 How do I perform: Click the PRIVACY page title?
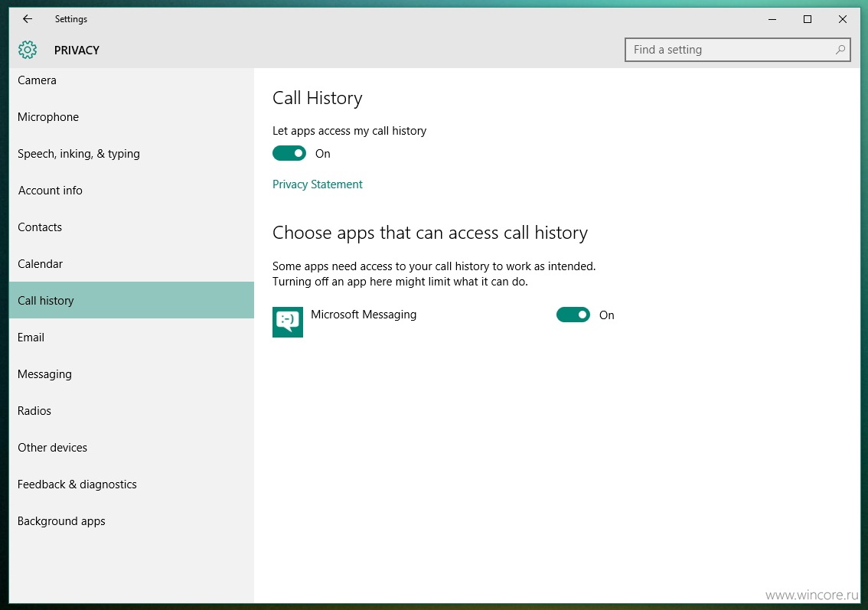(x=77, y=51)
